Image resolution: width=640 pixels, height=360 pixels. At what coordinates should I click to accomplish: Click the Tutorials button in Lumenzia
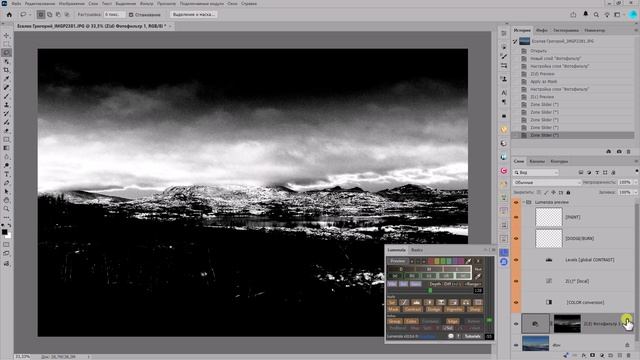click(472, 336)
